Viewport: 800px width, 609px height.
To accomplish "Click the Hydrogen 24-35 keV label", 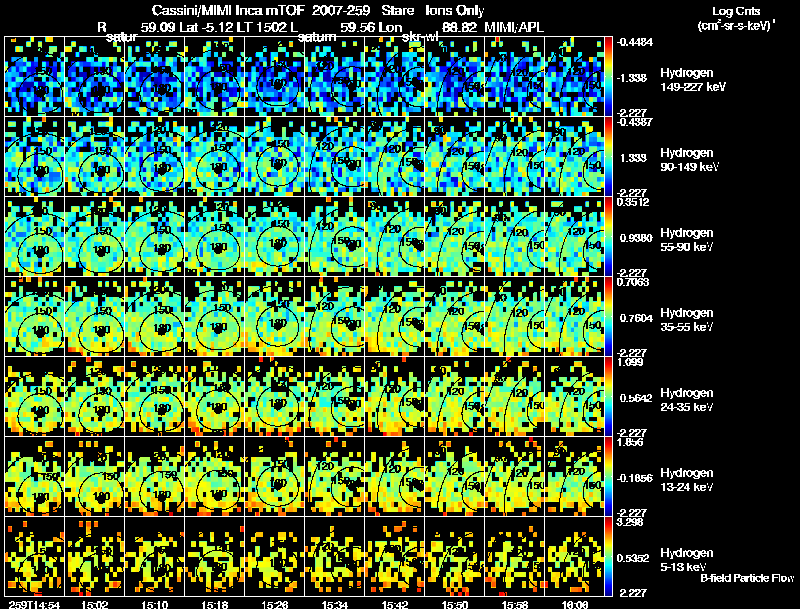I will coord(687,400).
